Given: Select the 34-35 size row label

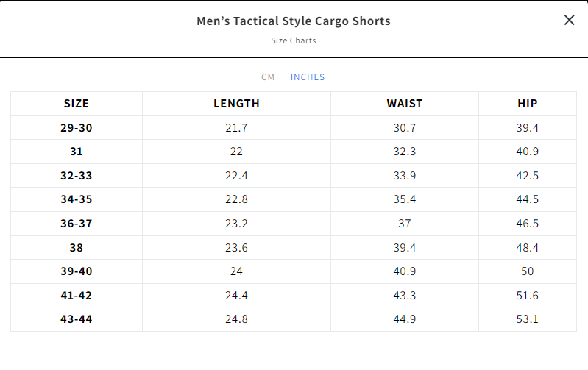Looking at the screenshot, I should click(x=77, y=199).
